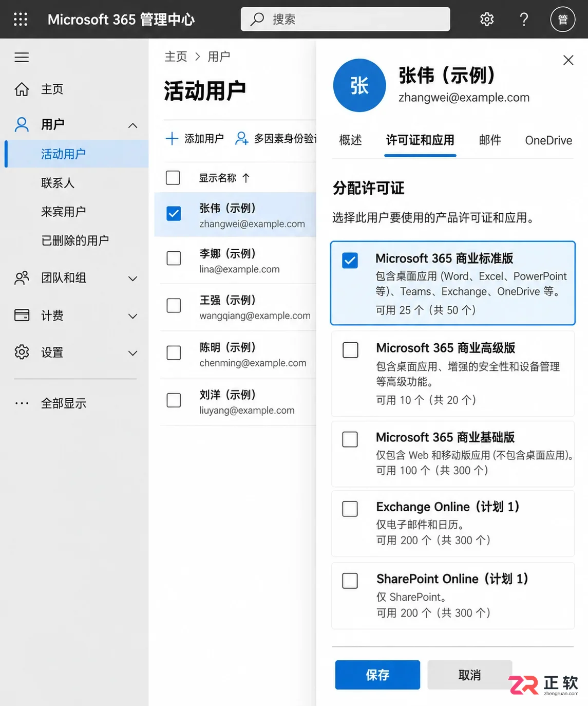Screen dimensions: 588x706
Task: Click the 计费 card icon
Action: [22, 315]
